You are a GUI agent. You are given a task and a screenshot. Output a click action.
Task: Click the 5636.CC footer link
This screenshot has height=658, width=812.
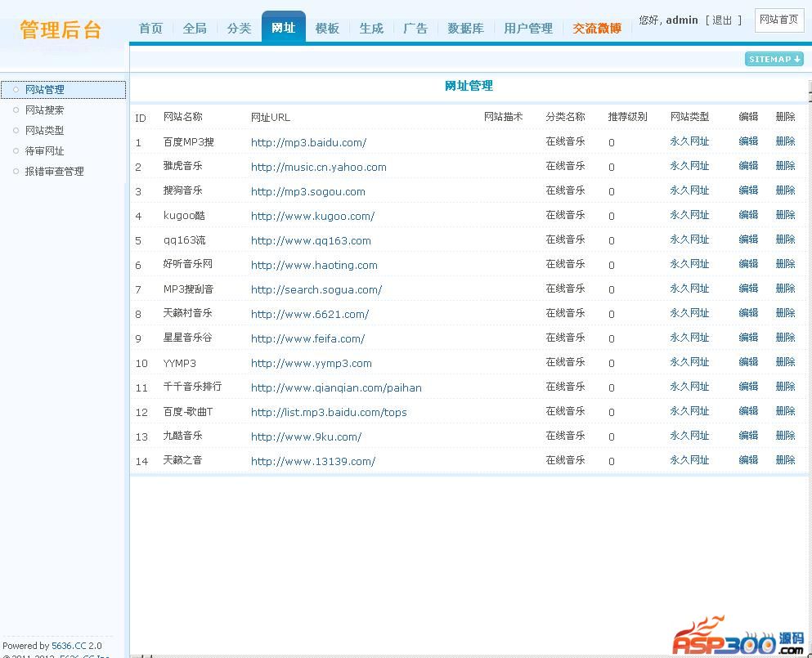pos(69,646)
